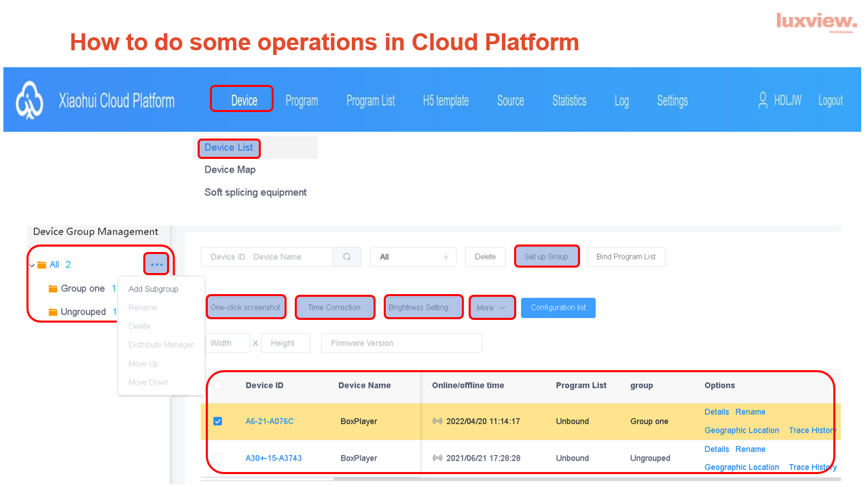Click the All folder icon
Image resolution: width=868 pixels, height=487 pixels.
point(42,265)
